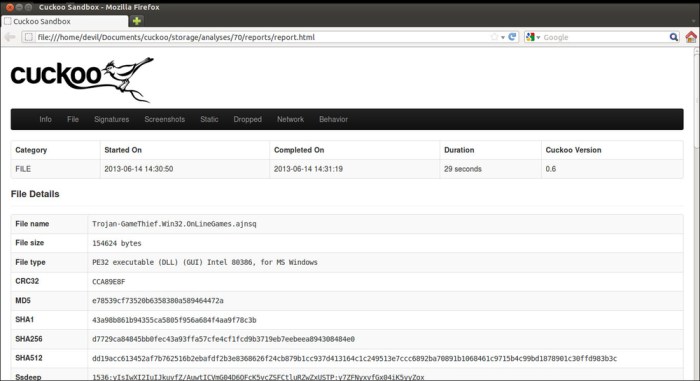Screen dimensions: 700x381
Task: Open the Behavior section
Action: coord(333,119)
